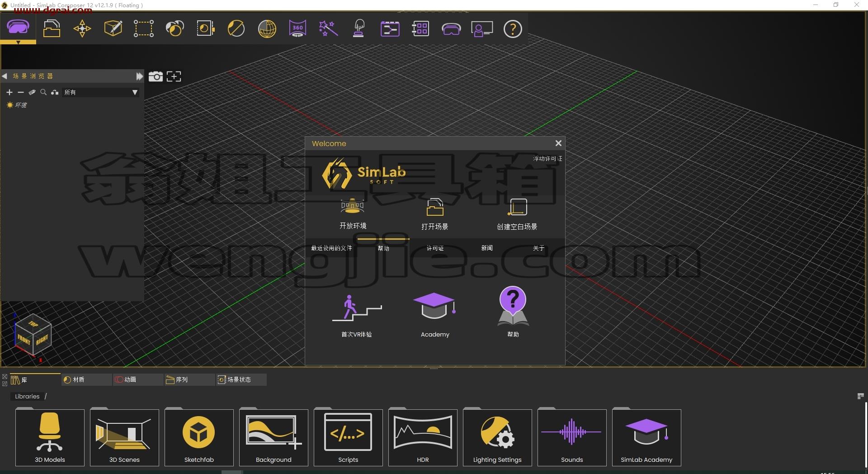Switch to the 库 library tab

pos(34,379)
